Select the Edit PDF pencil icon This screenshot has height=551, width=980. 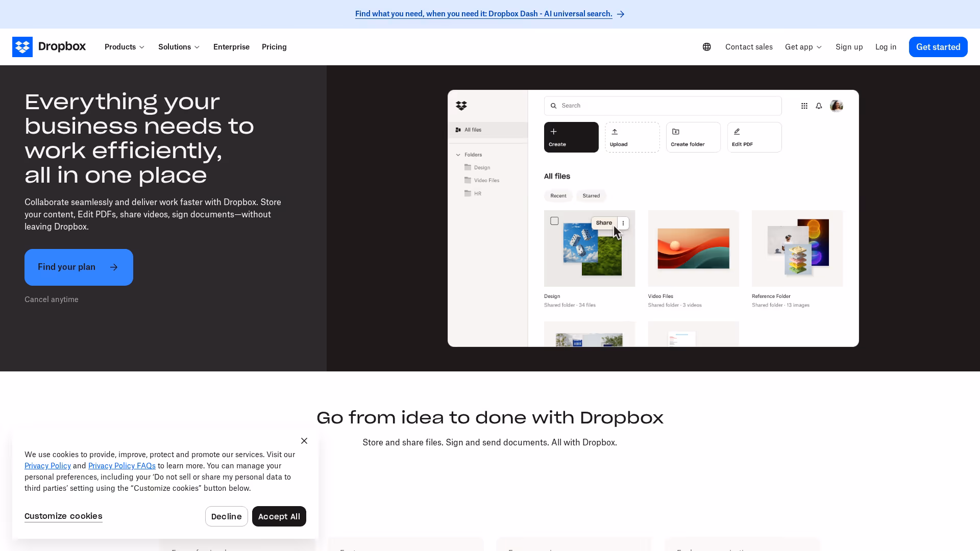(x=737, y=131)
